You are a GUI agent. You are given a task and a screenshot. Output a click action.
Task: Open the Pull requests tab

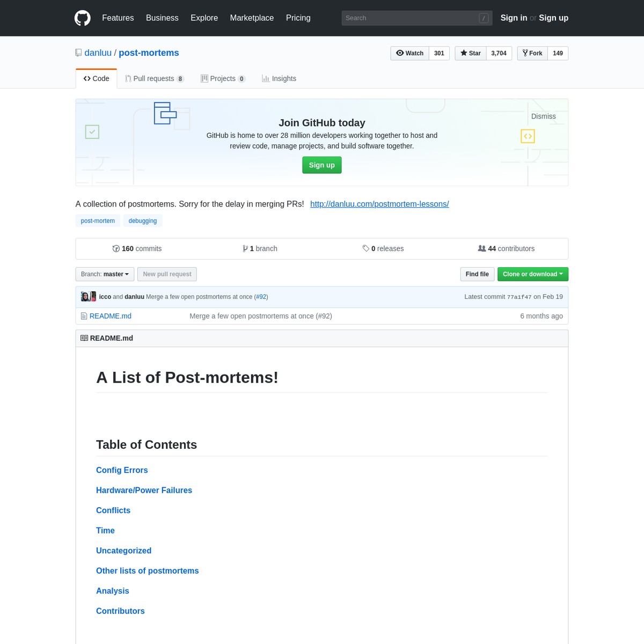tap(155, 78)
